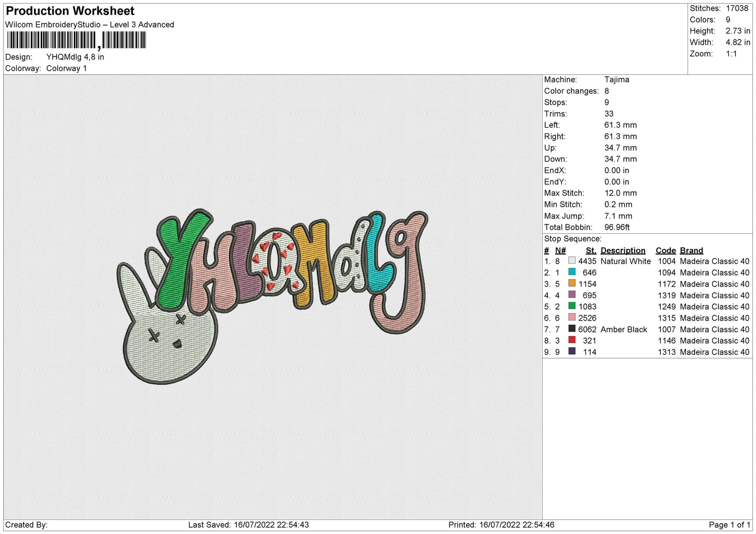Click the 'Colorway 1' value
Viewport: 756px width, 534px height.
(x=66, y=69)
